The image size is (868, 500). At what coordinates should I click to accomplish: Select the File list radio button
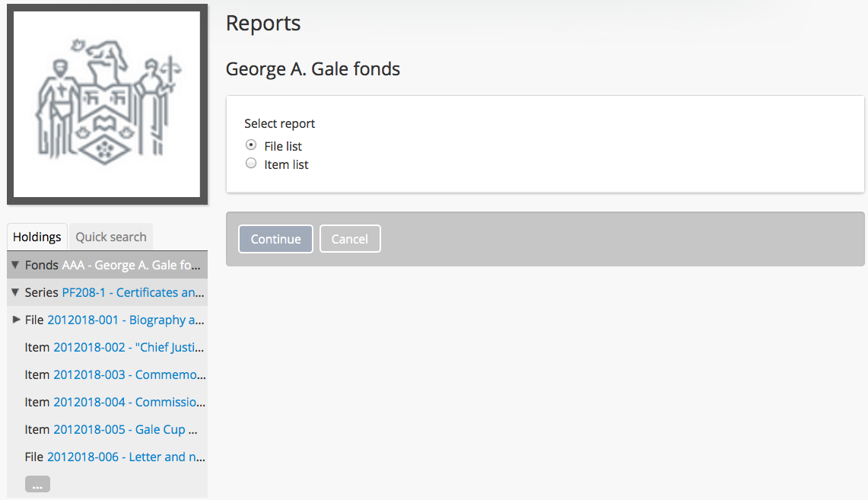(251, 145)
